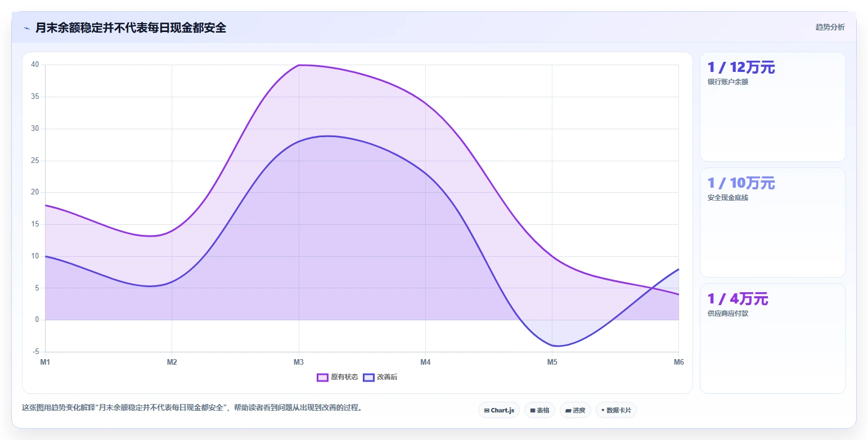Click the 原有状态 line peak at M3
Screen dimensions: 868x440
299,65
